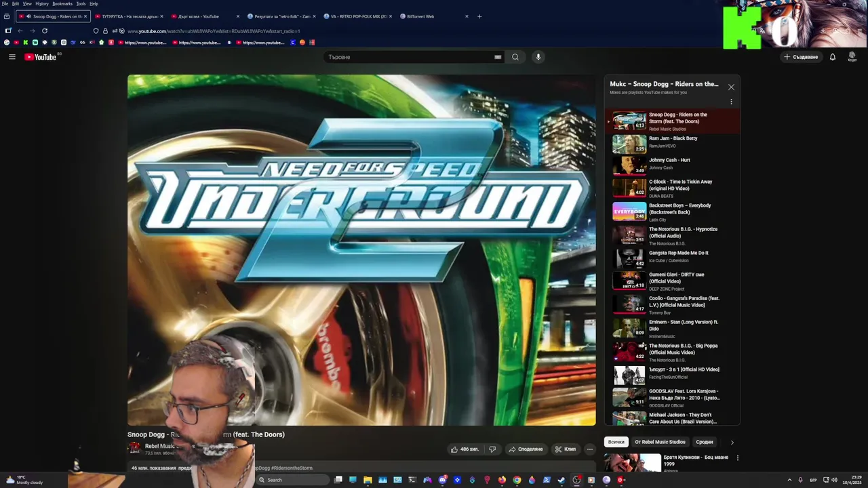Switch to BitTorrent Web tab
The width and height of the screenshot is (868, 488).
pyautogui.click(x=433, y=16)
